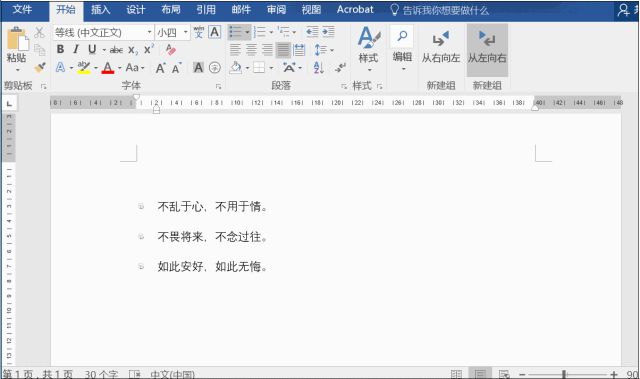Image resolution: width=640 pixels, height=379 pixels.
Task: Open the bullet library dropdown arrow
Action: 247,32
